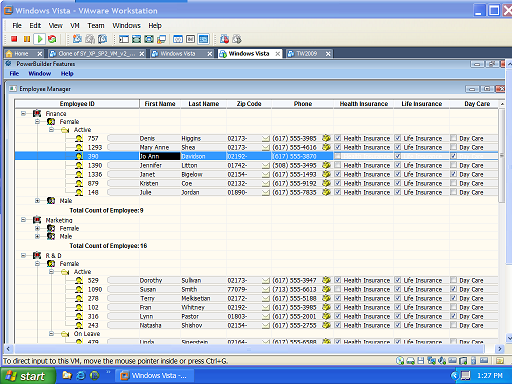The width and height of the screenshot is (512, 384).
Task: Click the Employee Manager vertical scrollbar thumb
Action: click(x=501, y=155)
